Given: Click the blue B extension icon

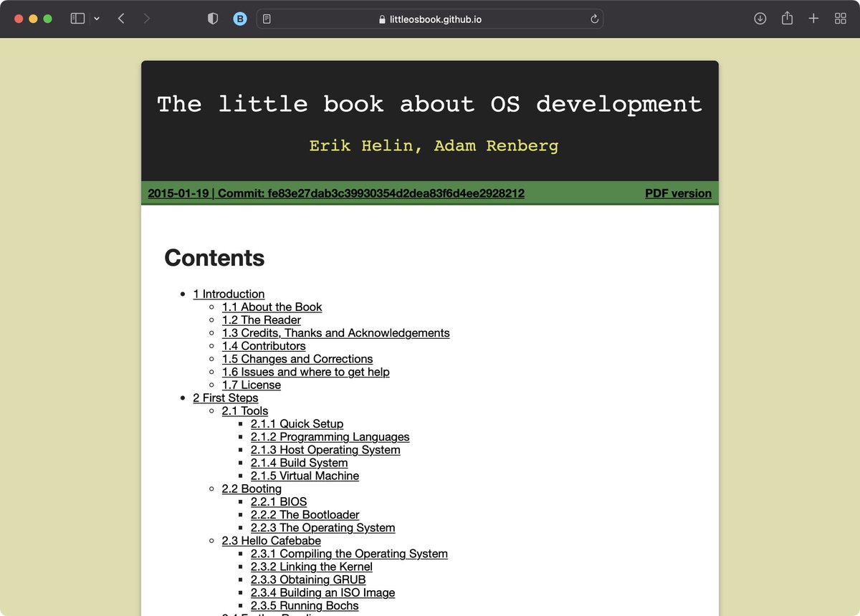Looking at the screenshot, I should pyautogui.click(x=240, y=19).
